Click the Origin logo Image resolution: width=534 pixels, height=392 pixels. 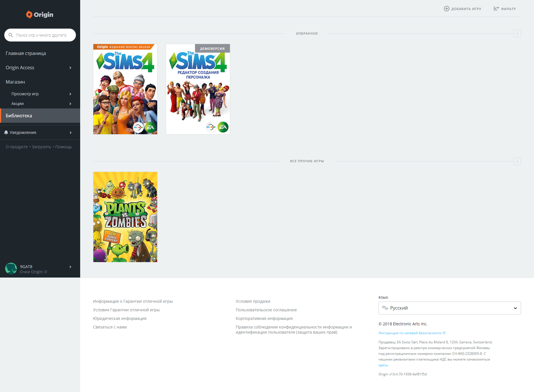40,14
